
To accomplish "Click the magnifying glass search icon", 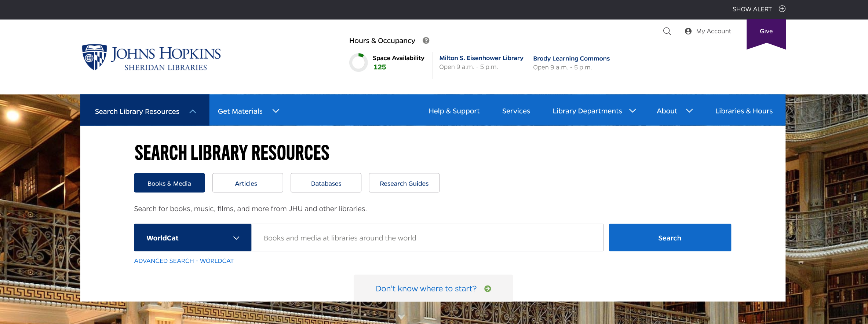I will (667, 32).
